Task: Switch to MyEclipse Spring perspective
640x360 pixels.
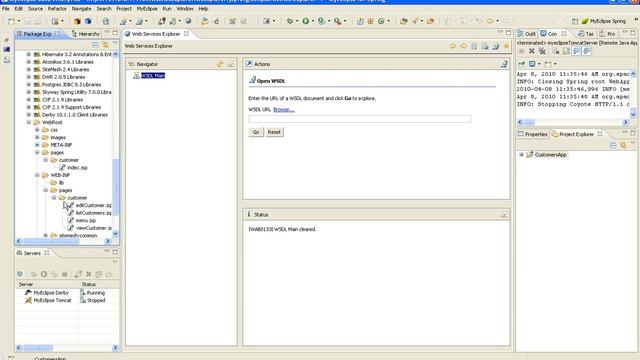Action: 604,21
